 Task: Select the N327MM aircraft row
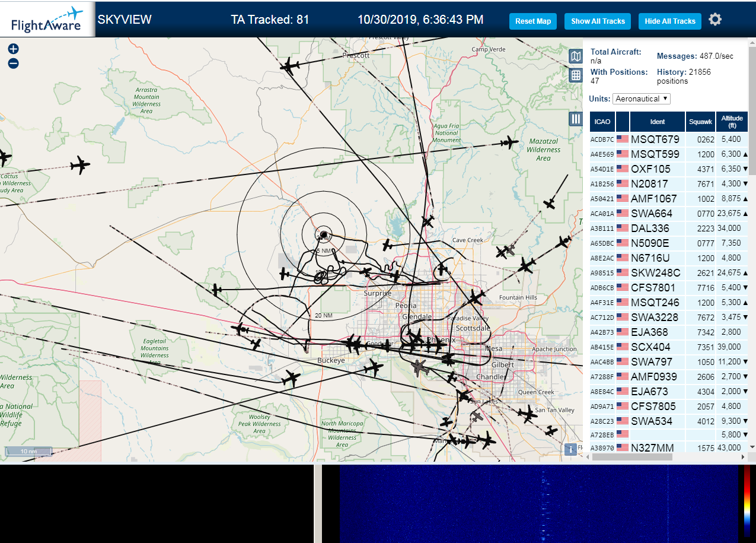[669, 447]
